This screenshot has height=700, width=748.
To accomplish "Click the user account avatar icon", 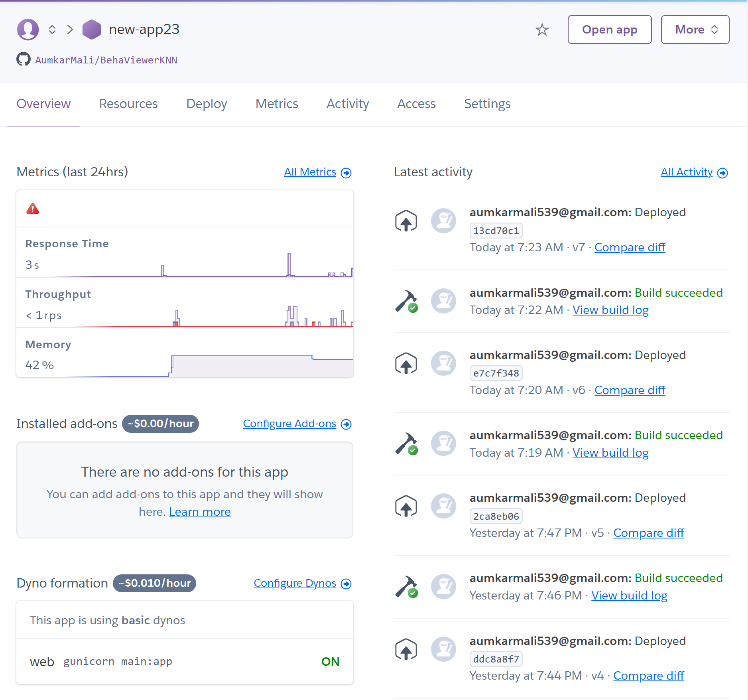I will (x=28, y=30).
